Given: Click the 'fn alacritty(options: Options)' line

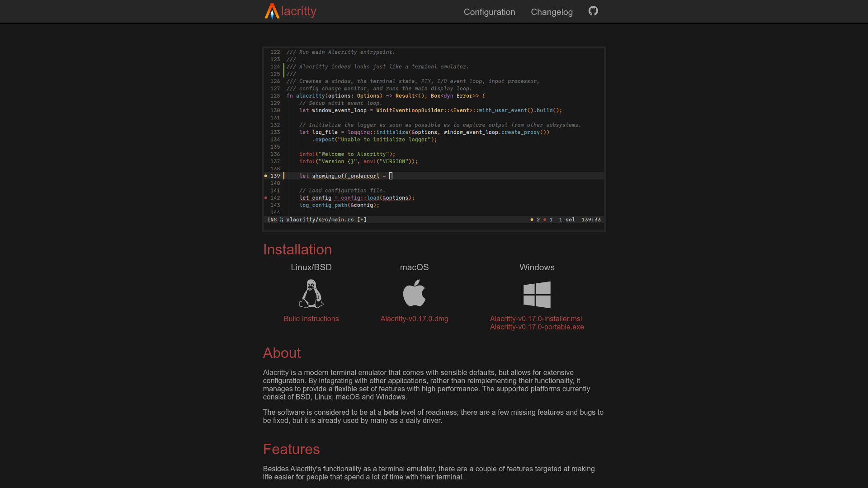Looking at the screenshot, I should 386,96.
